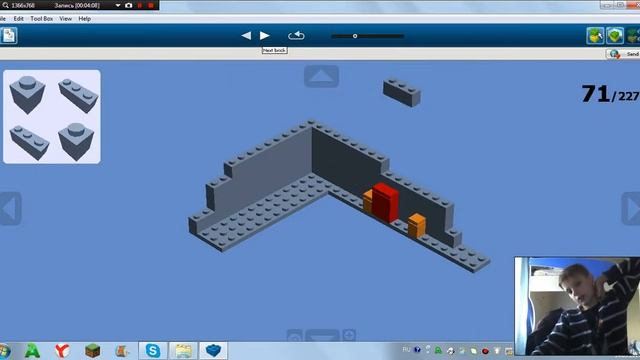Image resolution: width=640 pixels, height=360 pixels.
Task: Open Minecraft from the taskbar
Action: [93, 351]
